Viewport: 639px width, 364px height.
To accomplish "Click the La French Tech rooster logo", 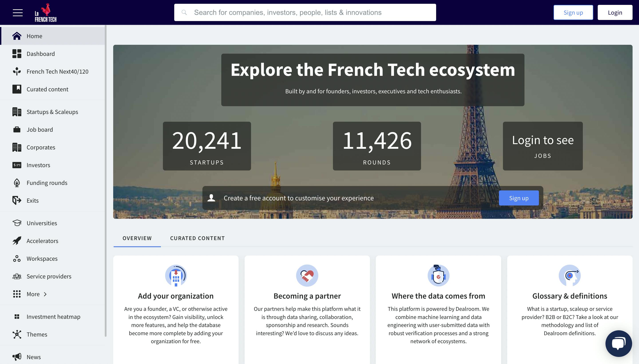I will pos(45,12).
